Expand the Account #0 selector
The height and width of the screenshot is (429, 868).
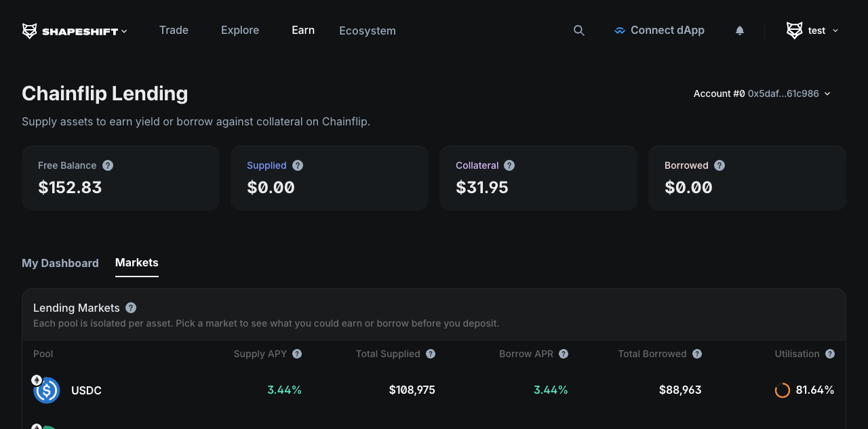[x=762, y=94]
